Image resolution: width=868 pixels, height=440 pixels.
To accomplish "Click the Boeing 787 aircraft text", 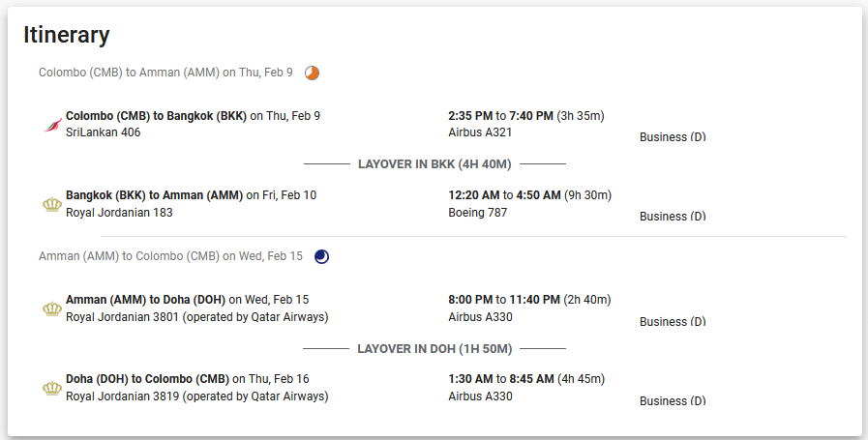I will (478, 213).
